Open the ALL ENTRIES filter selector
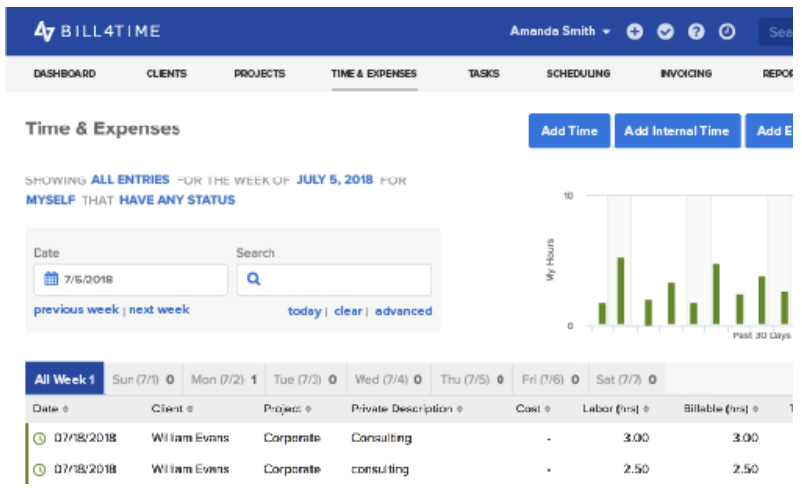 pyautogui.click(x=130, y=180)
